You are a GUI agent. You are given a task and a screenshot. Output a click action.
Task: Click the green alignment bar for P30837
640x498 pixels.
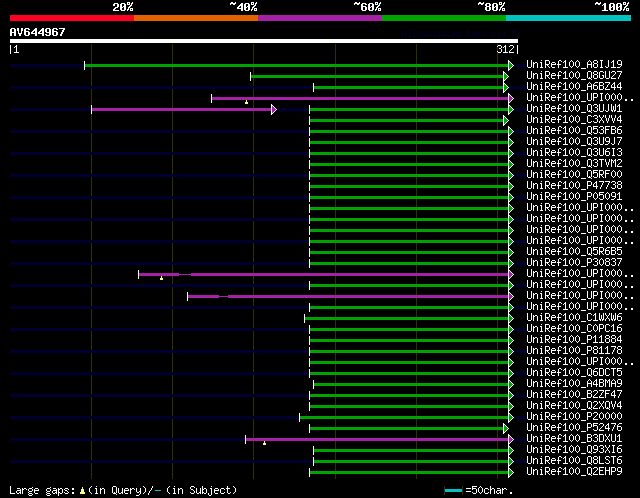point(410,263)
